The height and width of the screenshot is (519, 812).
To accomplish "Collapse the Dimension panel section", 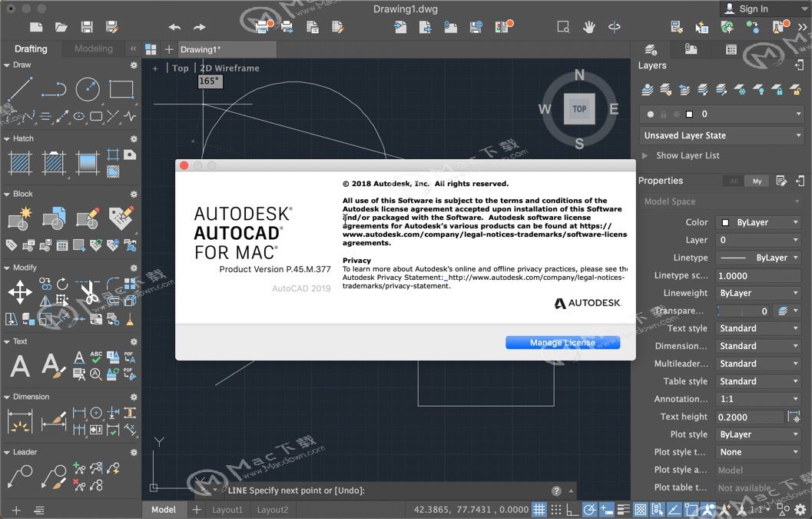I will (7, 398).
